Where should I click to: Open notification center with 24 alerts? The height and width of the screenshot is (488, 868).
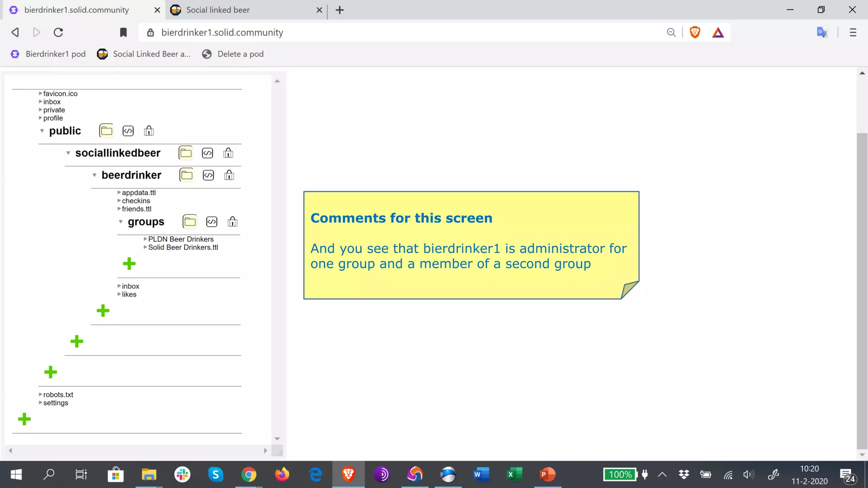pyautogui.click(x=847, y=476)
